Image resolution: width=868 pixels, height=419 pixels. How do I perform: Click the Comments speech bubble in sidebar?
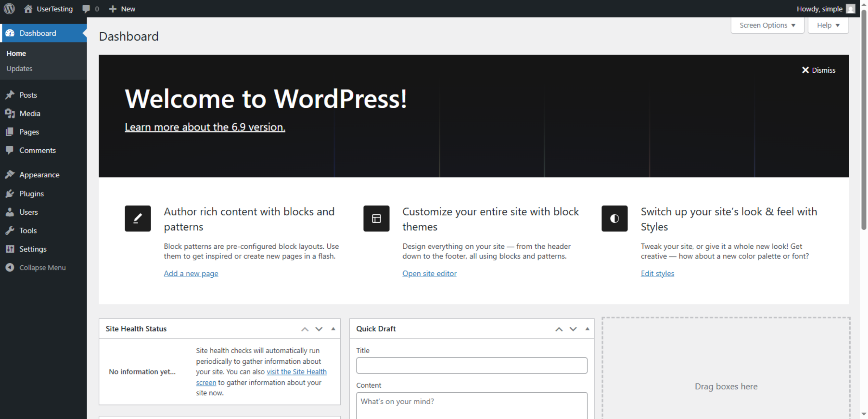coord(10,150)
